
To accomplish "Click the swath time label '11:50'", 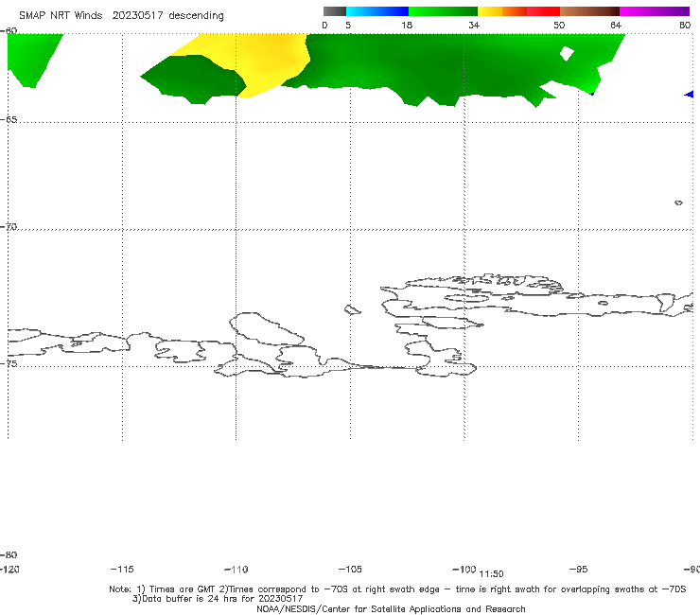I will pyautogui.click(x=491, y=574).
